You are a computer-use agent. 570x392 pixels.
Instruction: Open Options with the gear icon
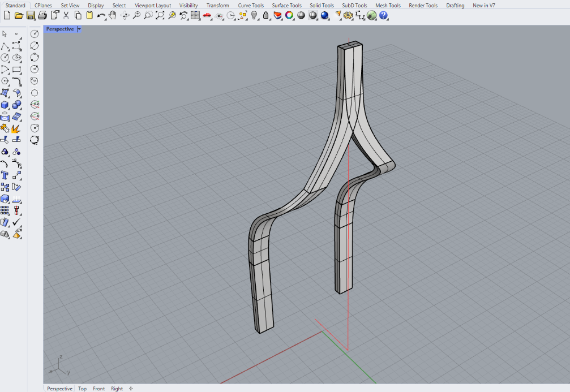348,15
